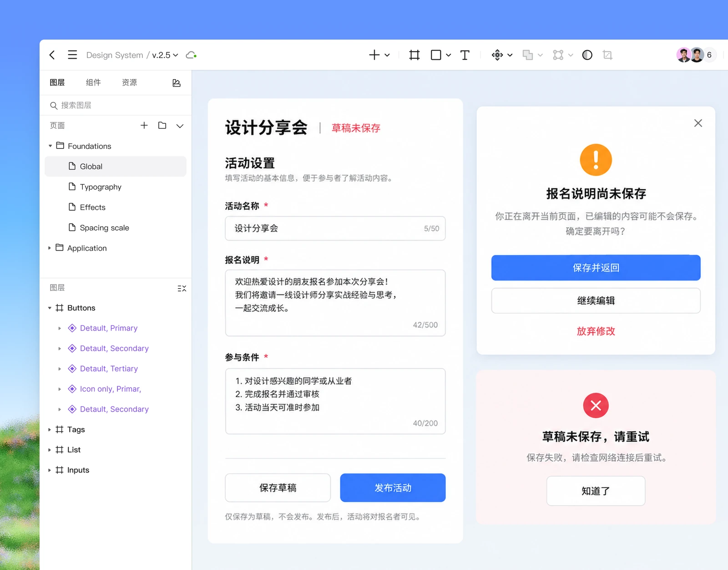Screen dimensions: 728x570
Task: Close the unsaved warning dialog
Action: click(x=698, y=123)
